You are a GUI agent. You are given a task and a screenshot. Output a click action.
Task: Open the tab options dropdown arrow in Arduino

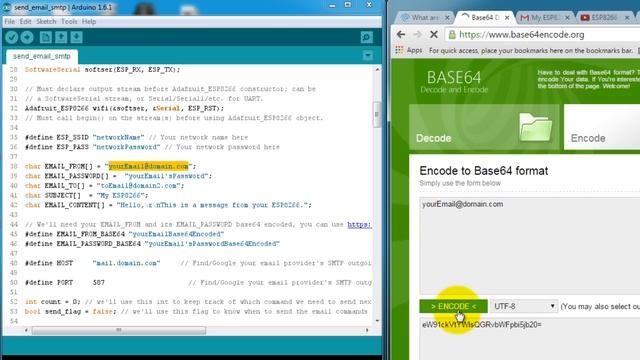[368, 56]
